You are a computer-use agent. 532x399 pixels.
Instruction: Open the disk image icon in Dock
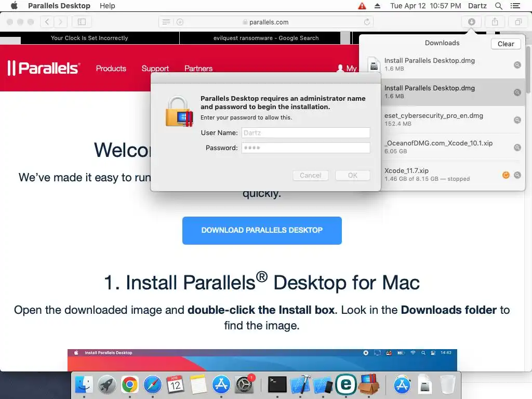coord(424,385)
